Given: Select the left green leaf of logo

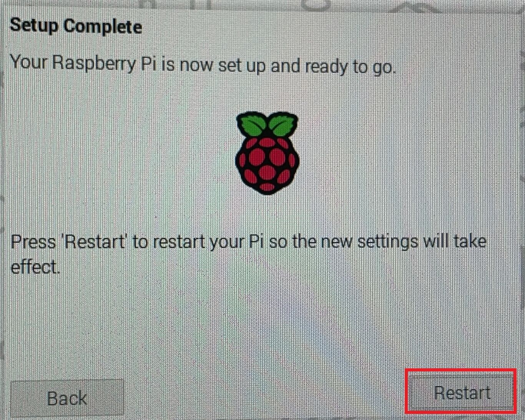Looking at the screenshot, I should [x=251, y=123].
